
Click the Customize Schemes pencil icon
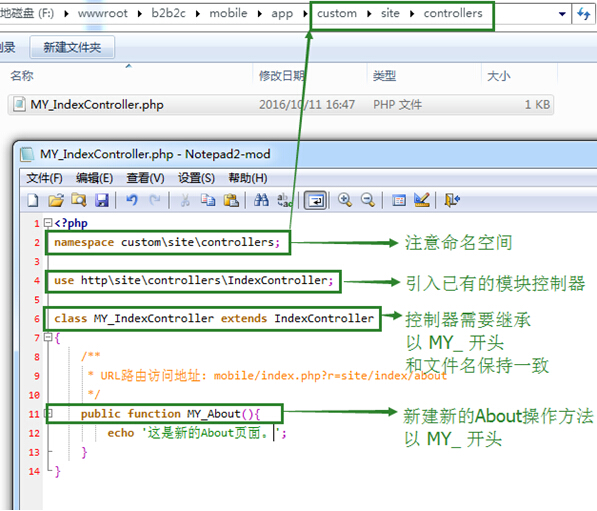[422, 200]
